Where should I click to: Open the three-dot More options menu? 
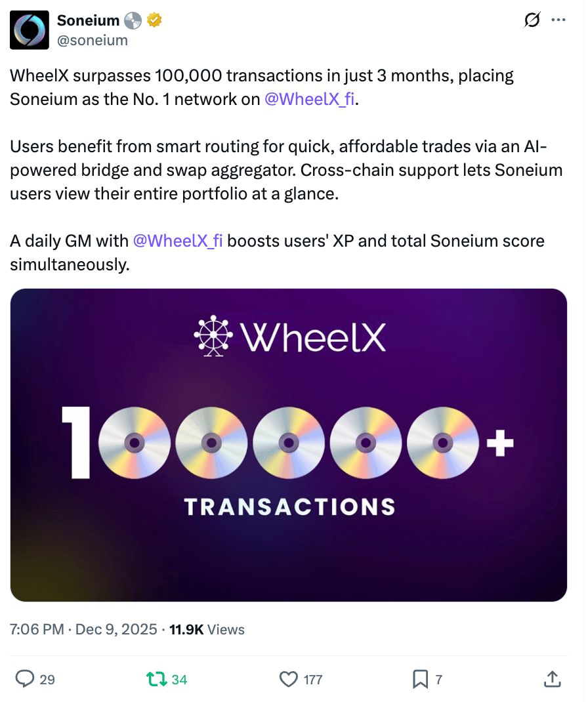point(558,20)
